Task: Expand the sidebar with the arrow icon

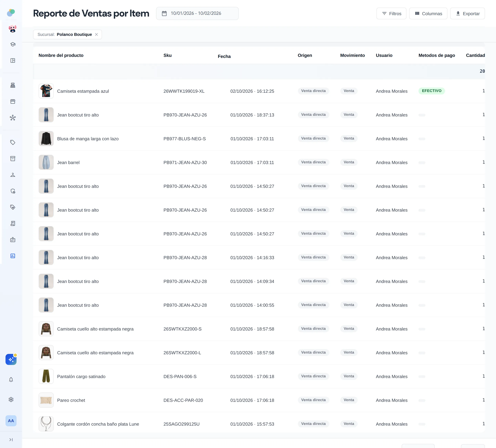Action: coord(11,440)
